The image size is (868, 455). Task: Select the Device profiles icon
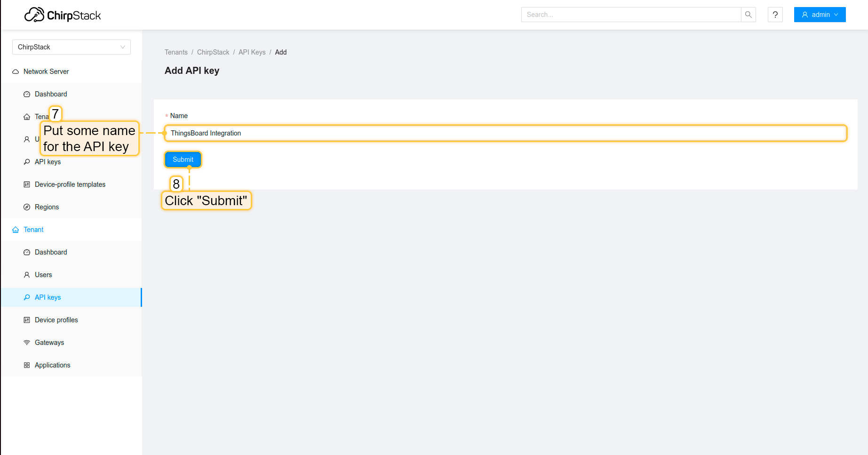point(27,319)
